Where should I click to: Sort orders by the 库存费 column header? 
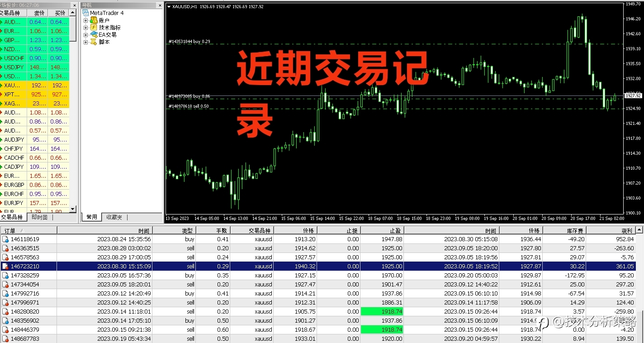pyautogui.click(x=564, y=230)
